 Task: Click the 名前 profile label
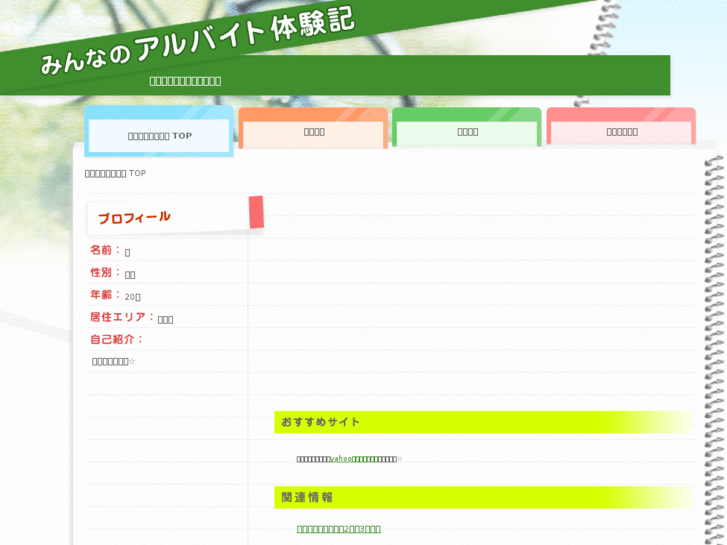tap(105, 250)
